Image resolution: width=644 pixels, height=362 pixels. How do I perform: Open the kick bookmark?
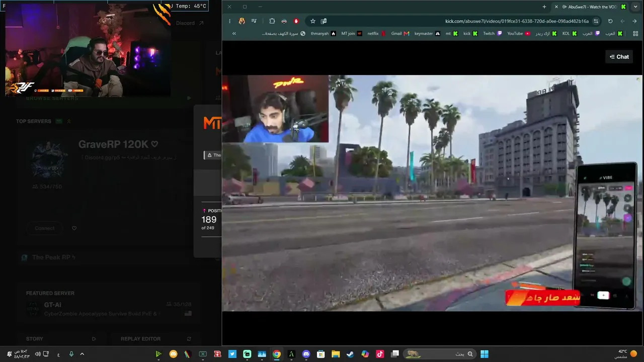(470, 33)
